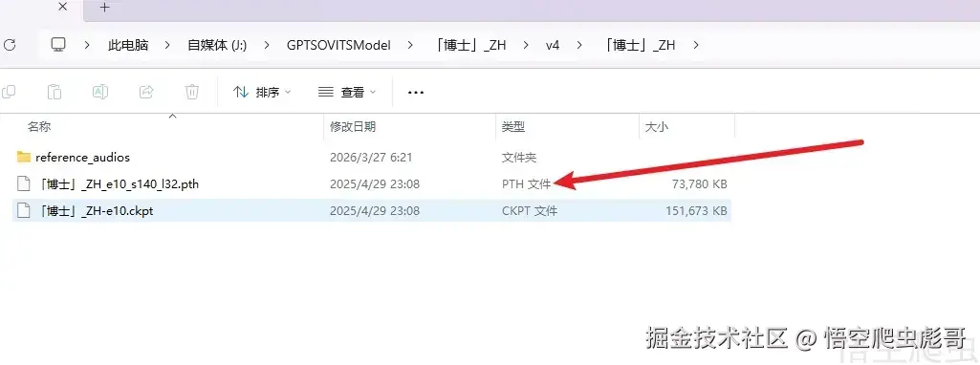Close the current tab with the X

[x=62, y=7]
